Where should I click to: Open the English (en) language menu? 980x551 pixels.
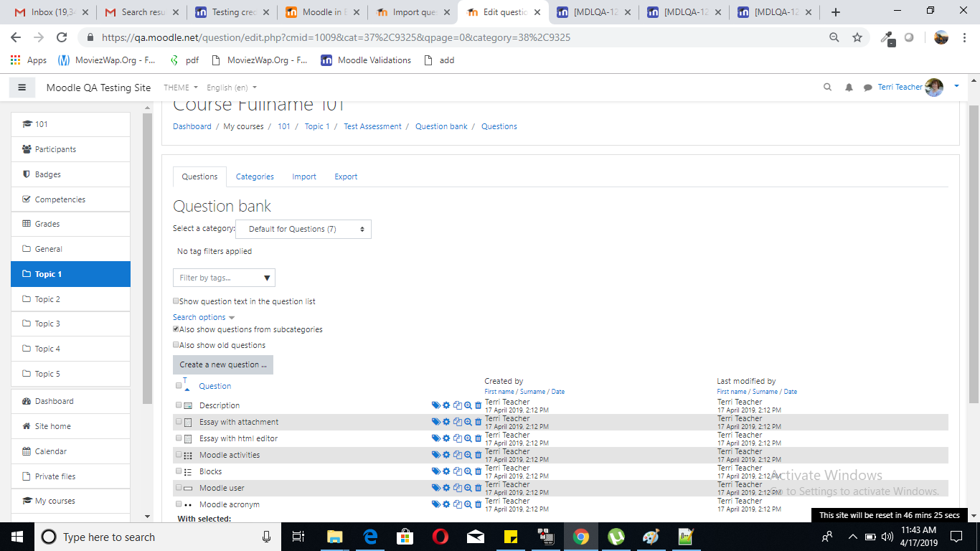click(x=231, y=88)
